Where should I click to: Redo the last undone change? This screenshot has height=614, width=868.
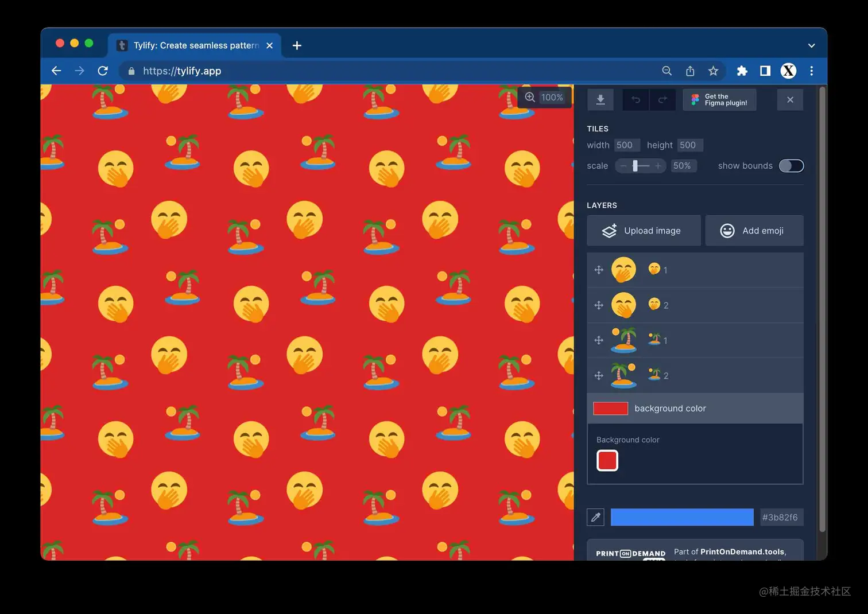(x=662, y=99)
